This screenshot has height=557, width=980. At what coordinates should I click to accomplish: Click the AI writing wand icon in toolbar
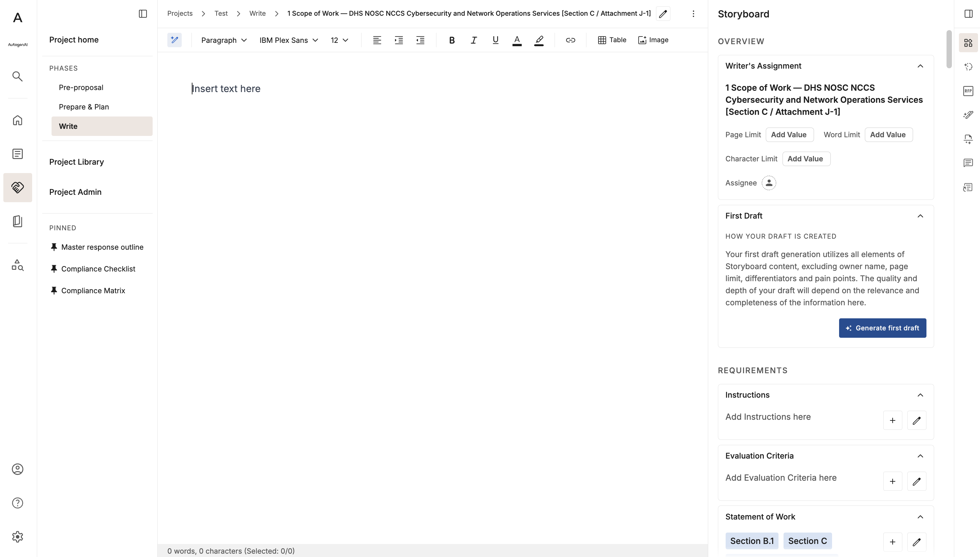(174, 40)
